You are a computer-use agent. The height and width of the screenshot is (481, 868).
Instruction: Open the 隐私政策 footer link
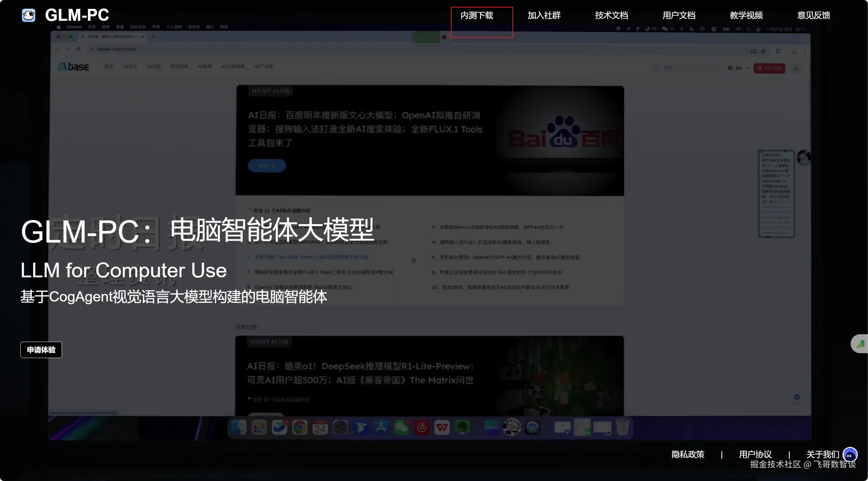688,454
